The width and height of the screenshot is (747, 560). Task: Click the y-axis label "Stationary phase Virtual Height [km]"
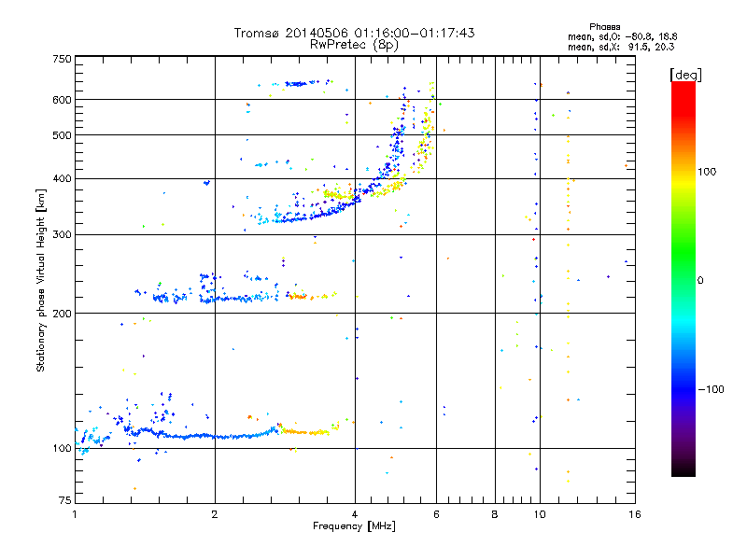coord(40,281)
